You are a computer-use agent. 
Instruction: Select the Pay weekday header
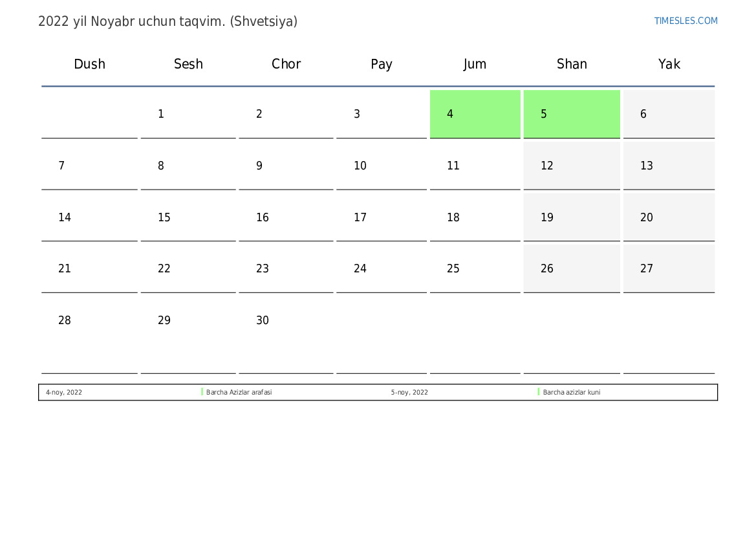pyautogui.click(x=382, y=64)
